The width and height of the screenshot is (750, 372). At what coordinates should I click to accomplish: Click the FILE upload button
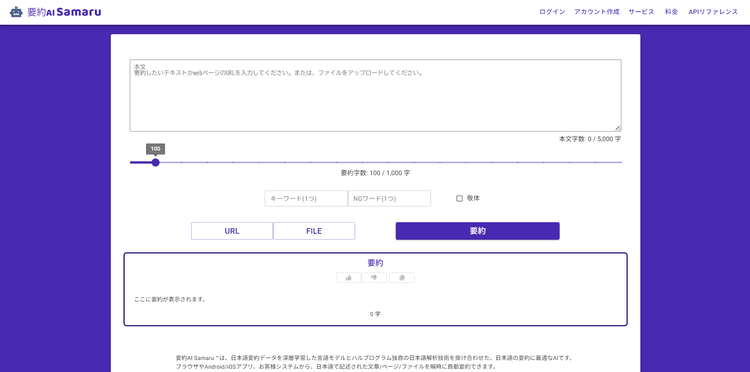tap(314, 231)
